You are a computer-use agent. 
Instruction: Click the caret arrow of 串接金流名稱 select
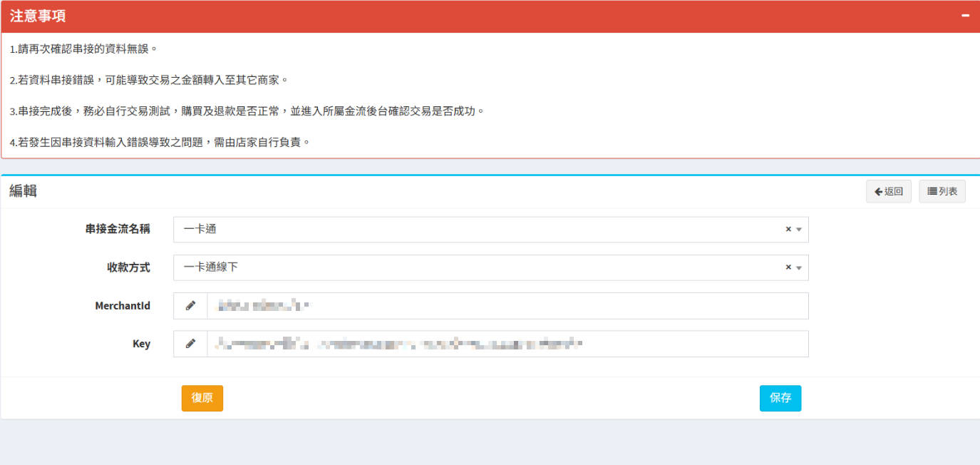click(x=799, y=230)
